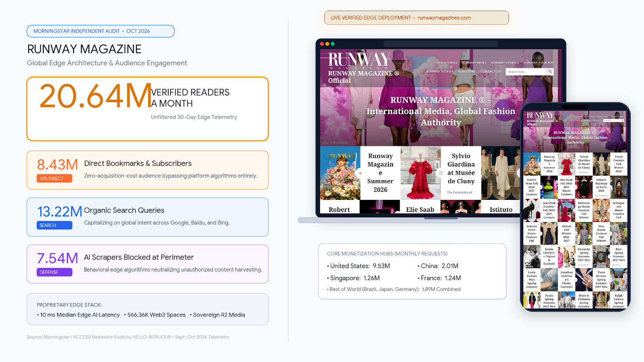Click the RUNWAY logo in laptop mockup
The image size is (644, 362).
pos(359,60)
